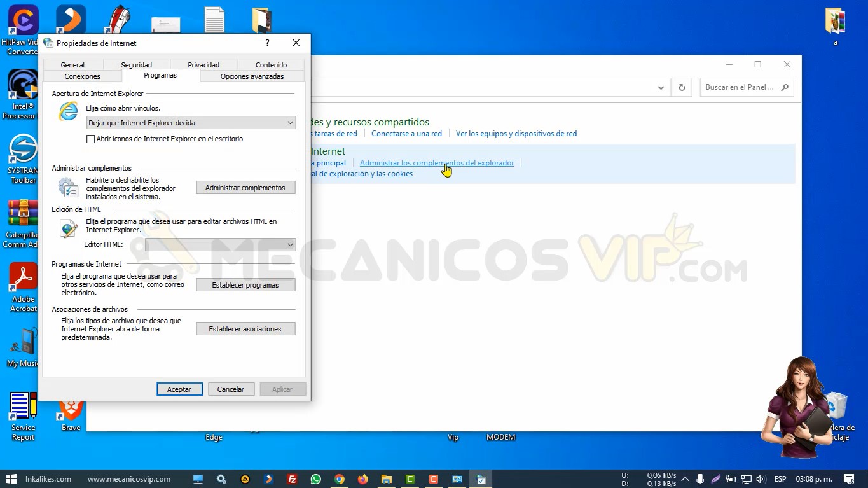Open Adobe Acrobat from the desktop
The width and height of the screenshot is (868, 488).
pos(22,275)
